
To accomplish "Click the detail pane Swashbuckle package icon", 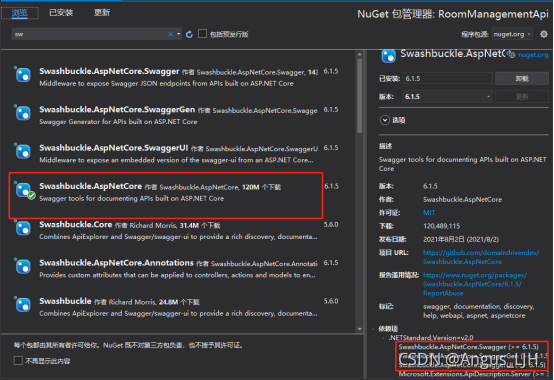I will (388, 56).
